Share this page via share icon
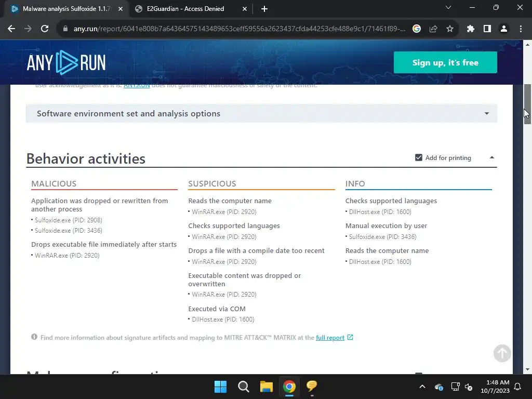 (x=433, y=29)
